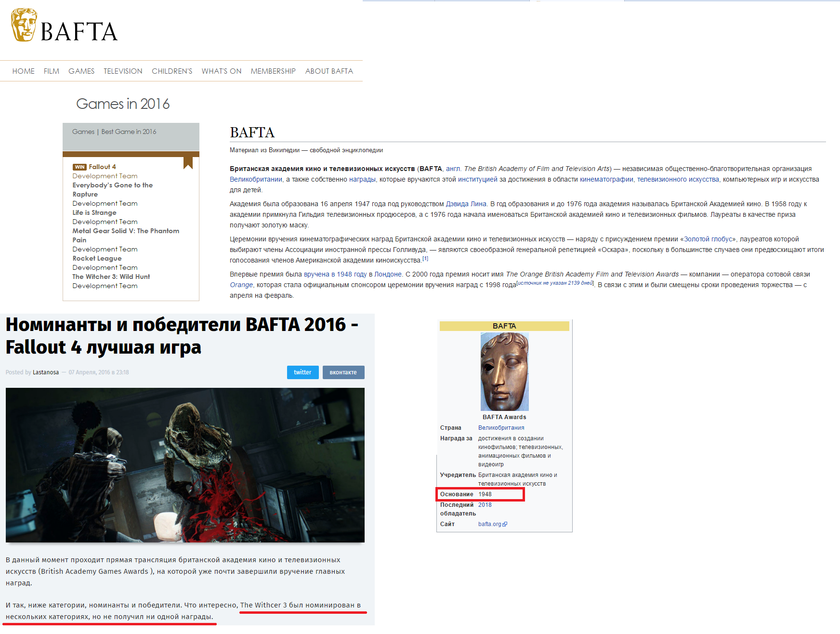This screenshot has height=634, width=840.
Task: Open the HOME menu item
Action: point(24,71)
